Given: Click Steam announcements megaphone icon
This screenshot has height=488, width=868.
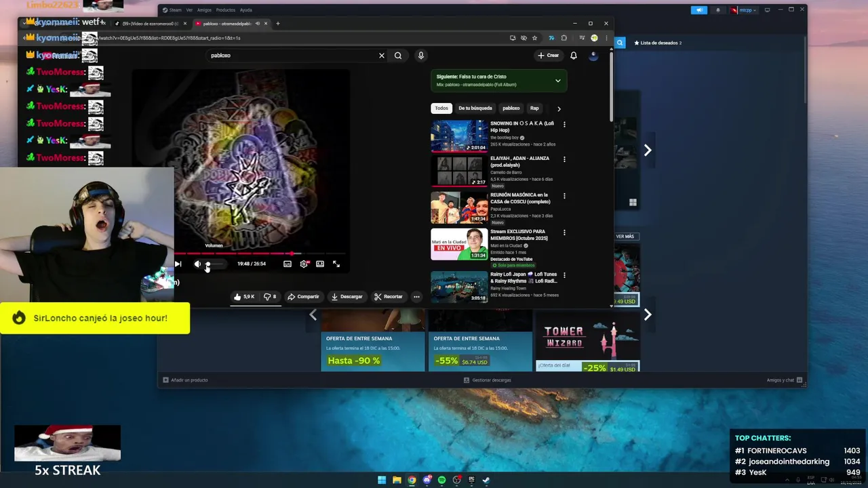Looking at the screenshot, I should pos(698,10).
